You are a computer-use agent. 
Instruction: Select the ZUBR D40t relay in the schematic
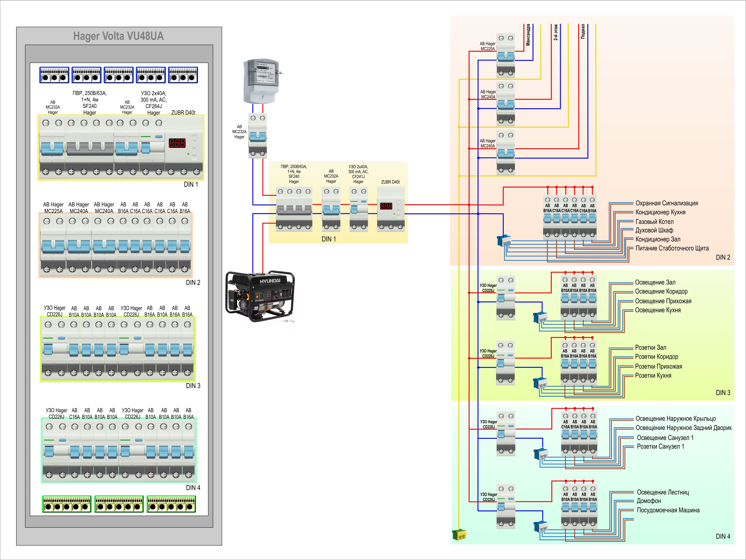391,209
